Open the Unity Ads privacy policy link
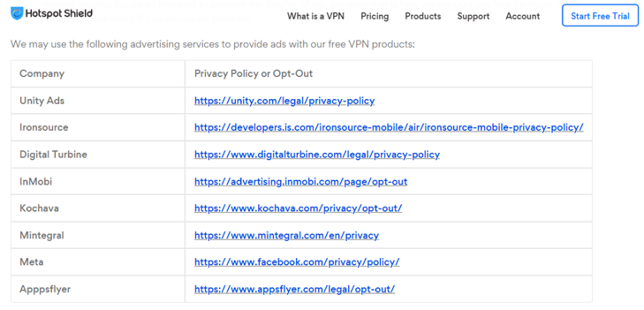Viewport: 644px width, 310px height. (284, 101)
